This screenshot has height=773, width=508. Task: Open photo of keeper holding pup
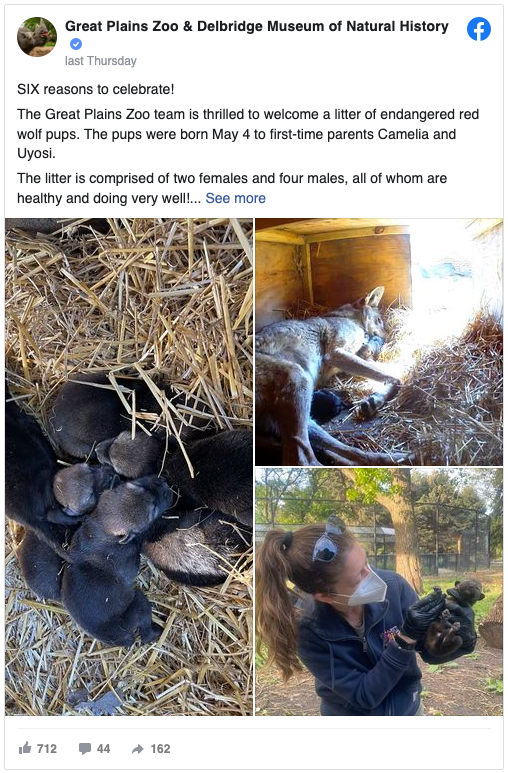click(x=379, y=592)
